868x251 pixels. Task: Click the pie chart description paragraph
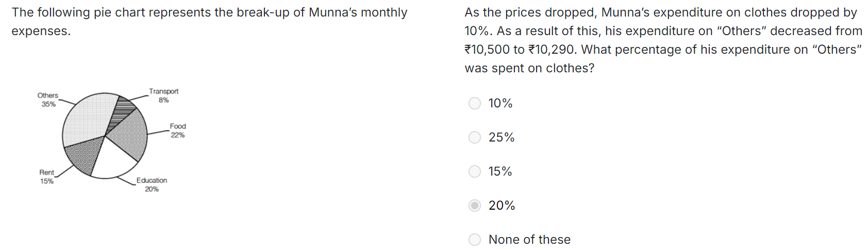point(209,22)
